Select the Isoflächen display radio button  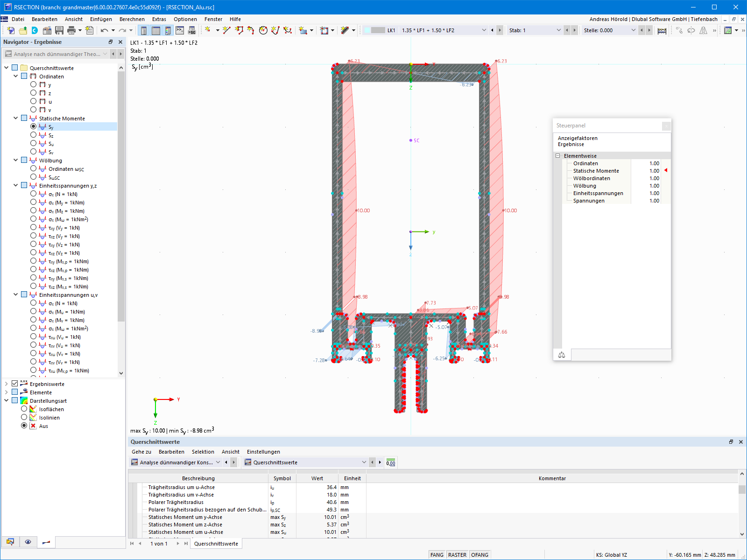point(24,409)
